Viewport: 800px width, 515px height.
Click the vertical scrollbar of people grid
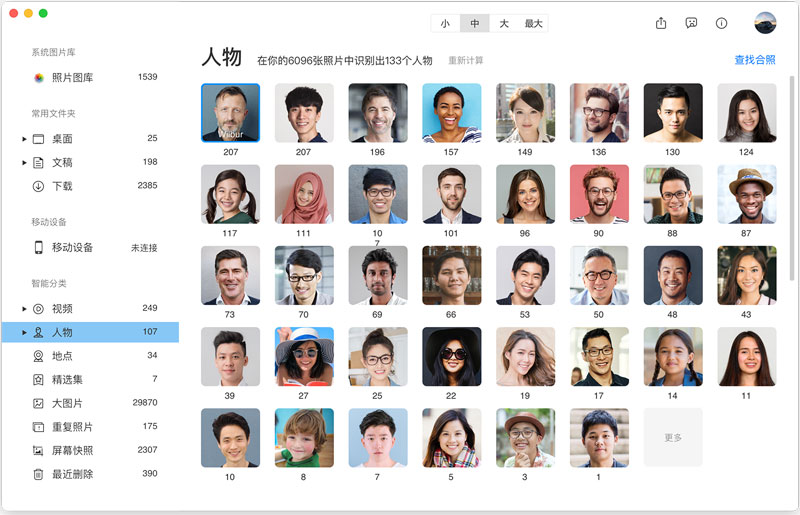coord(792,178)
